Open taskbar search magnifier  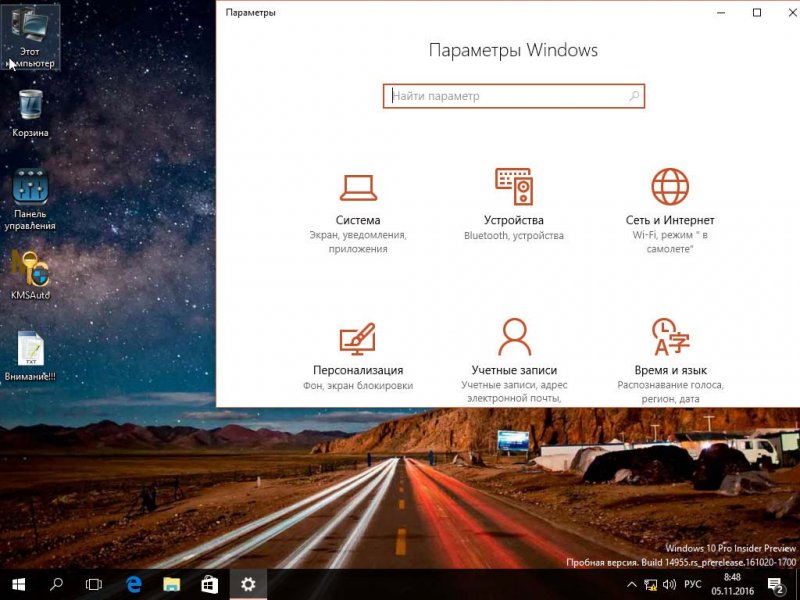pos(56,584)
